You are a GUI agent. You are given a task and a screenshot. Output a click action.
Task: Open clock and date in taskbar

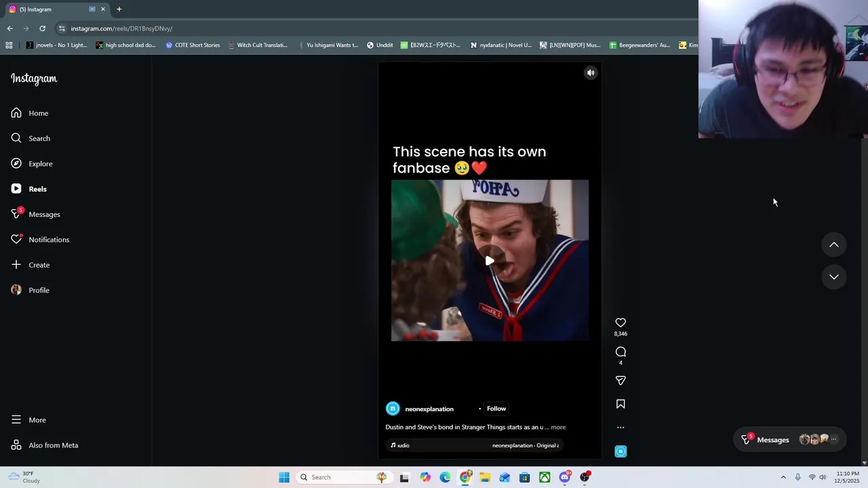tap(848, 477)
